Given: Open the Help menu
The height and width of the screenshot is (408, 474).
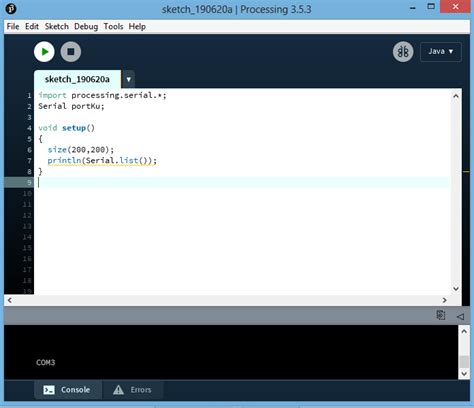Looking at the screenshot, I should coord(137,26).
